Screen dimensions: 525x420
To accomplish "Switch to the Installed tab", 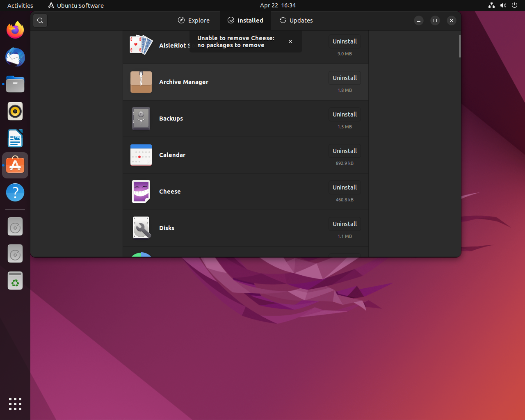I will (x=245, y=21).
